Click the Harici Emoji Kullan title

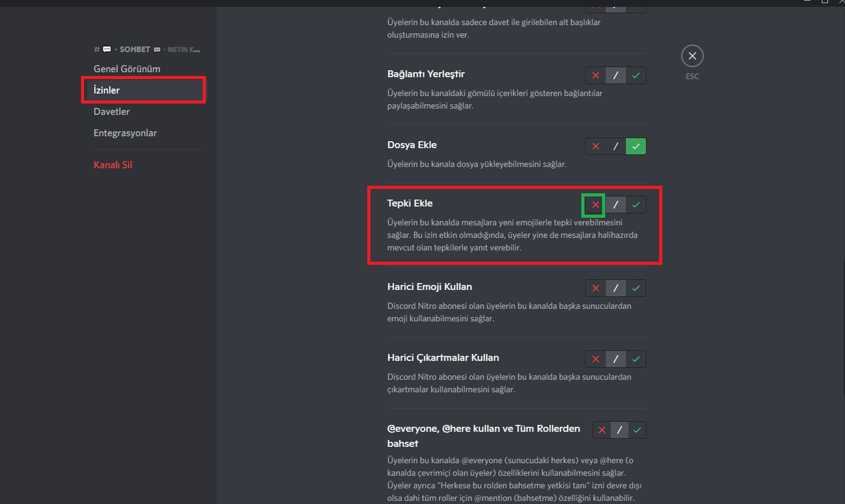430,287
